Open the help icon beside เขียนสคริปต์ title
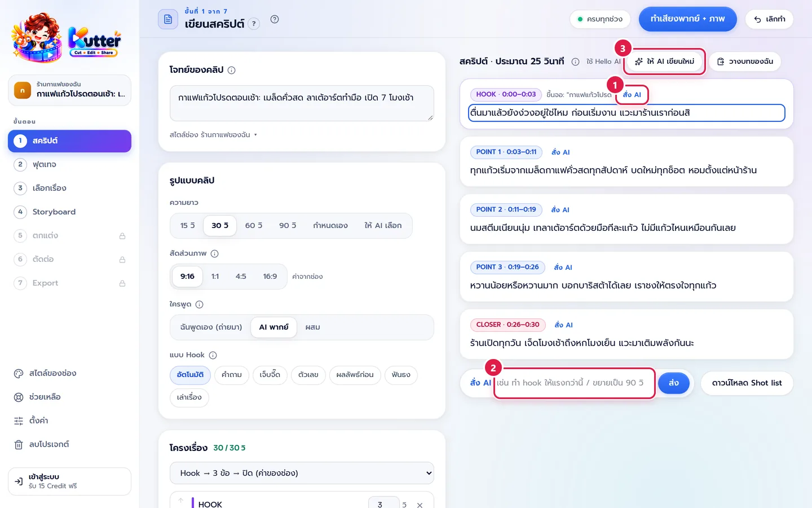 pos(275,19)
